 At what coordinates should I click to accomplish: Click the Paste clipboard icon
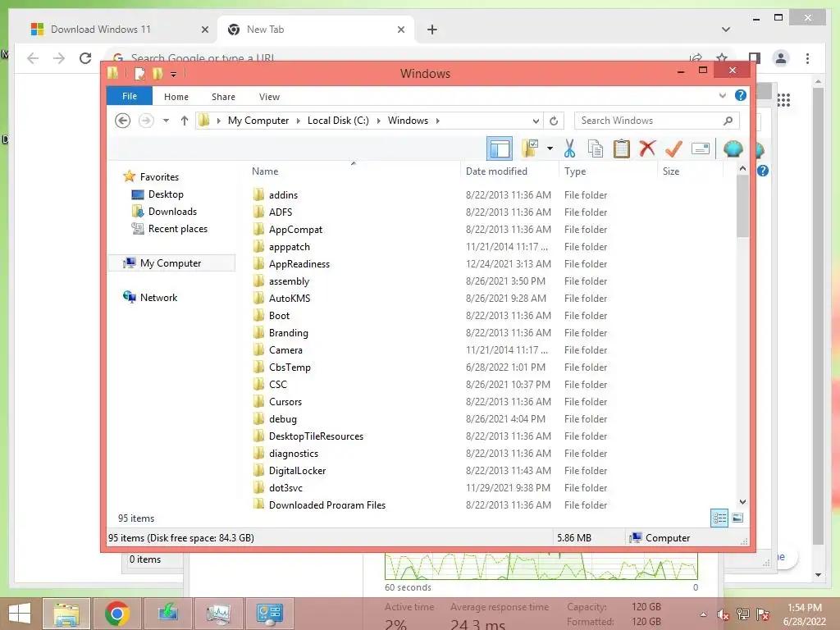(x=622, y=148)
